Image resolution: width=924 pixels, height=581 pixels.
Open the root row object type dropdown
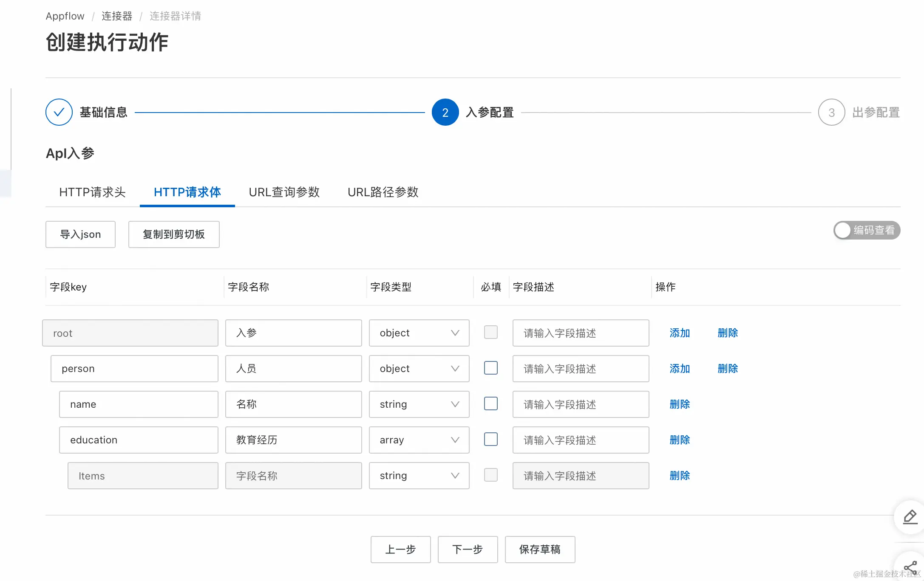tap(419, 333)
